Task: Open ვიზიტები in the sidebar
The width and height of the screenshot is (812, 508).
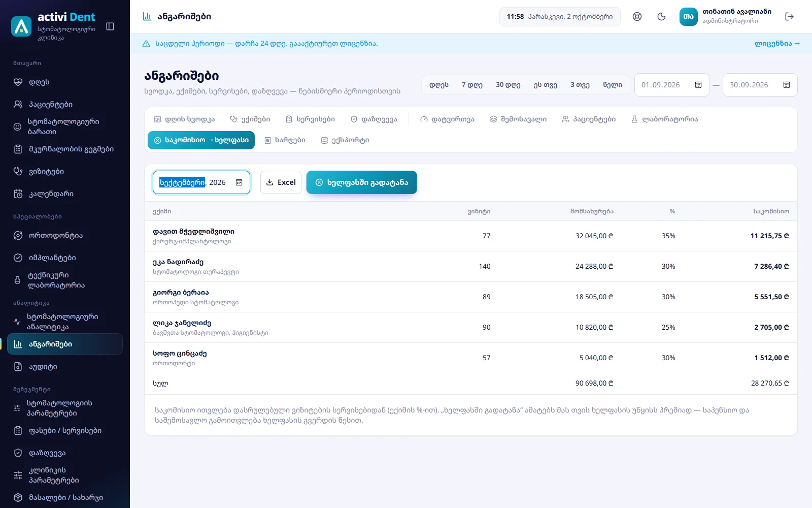Action: 65,171
